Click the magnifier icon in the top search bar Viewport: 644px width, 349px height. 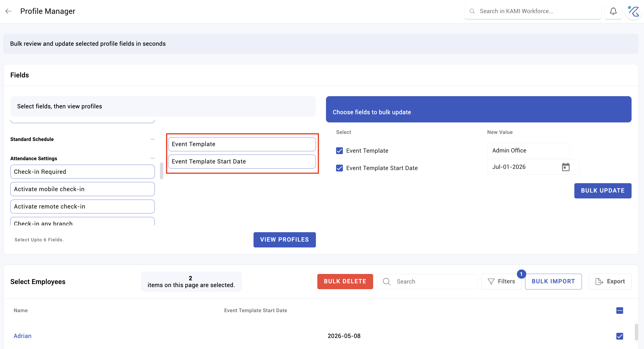pyautogui.click(x=472, y=11)
